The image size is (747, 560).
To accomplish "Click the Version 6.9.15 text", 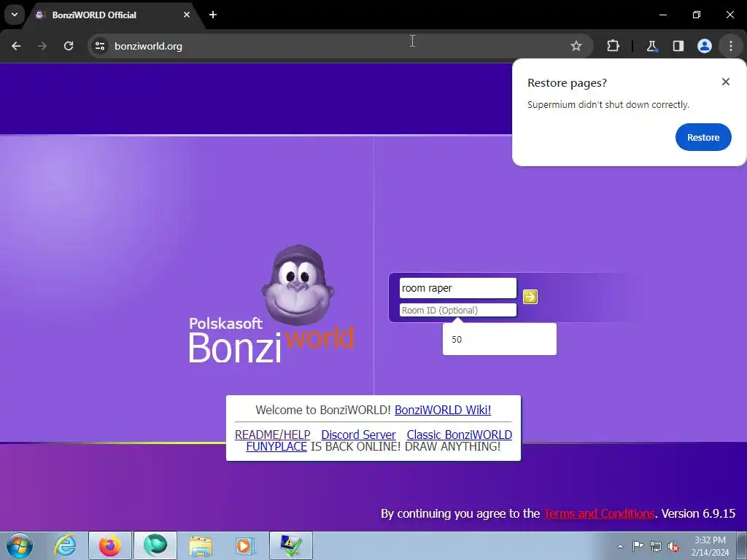I will click(x=698, y=514).
